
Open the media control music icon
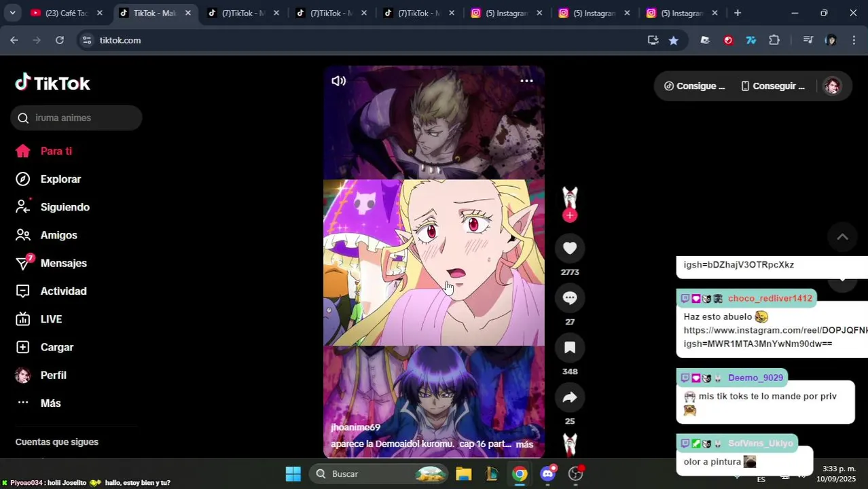point(808,40)
